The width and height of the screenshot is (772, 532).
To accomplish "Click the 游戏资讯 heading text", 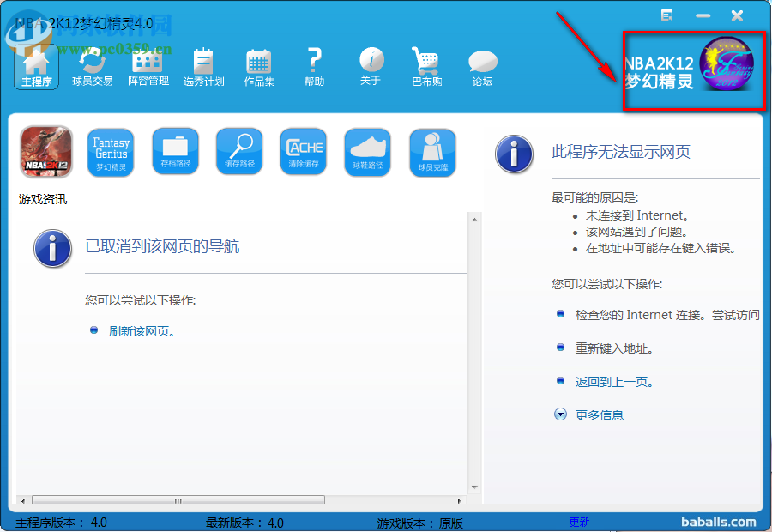I will [x=43, y=199].
